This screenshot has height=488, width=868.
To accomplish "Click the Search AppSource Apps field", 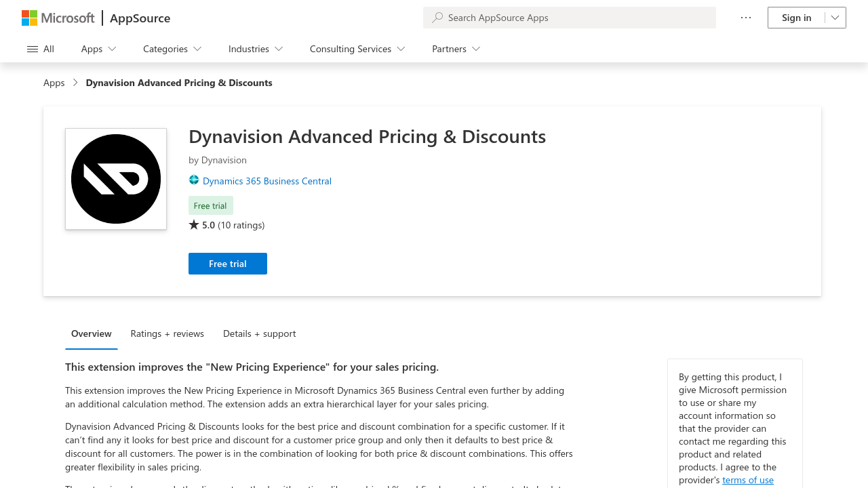I will (x=570, y=18).
